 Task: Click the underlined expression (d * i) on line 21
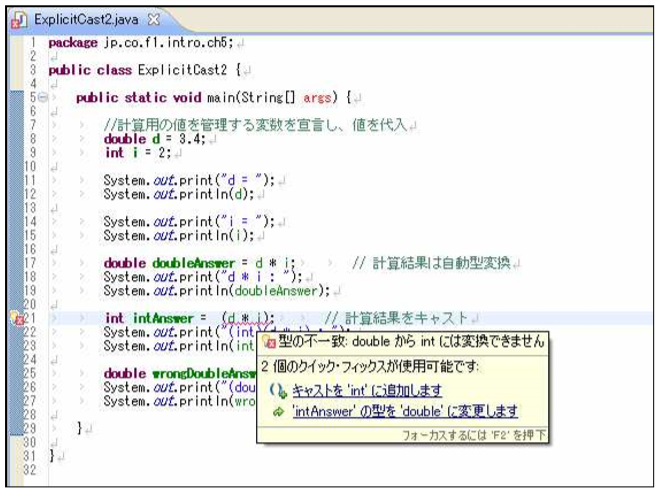point(248,319)
